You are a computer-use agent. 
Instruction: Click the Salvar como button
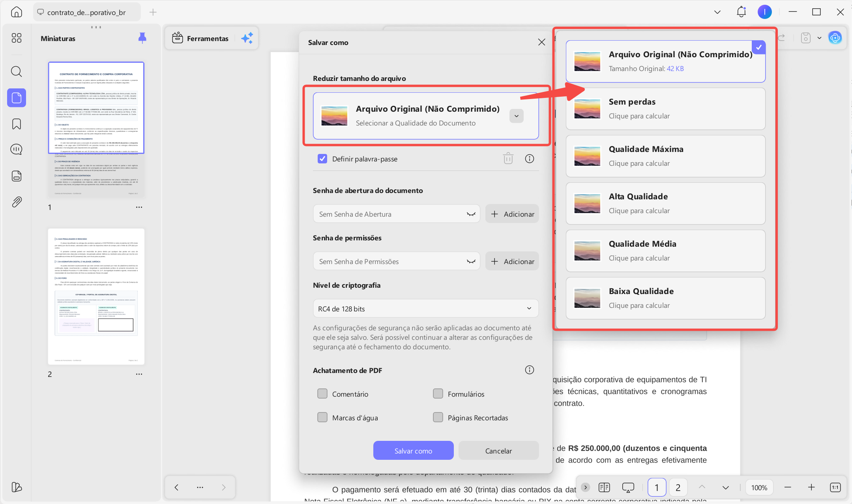[x=413, y=450]
